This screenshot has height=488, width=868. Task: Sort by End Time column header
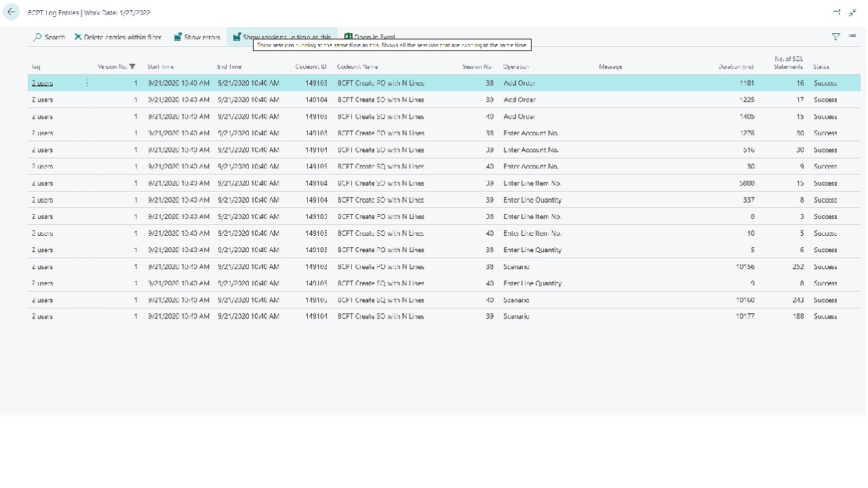(x=229, y=66)
